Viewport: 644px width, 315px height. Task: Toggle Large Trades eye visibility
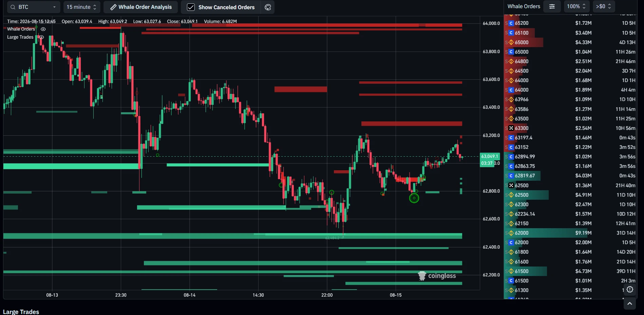coord(41,37)
